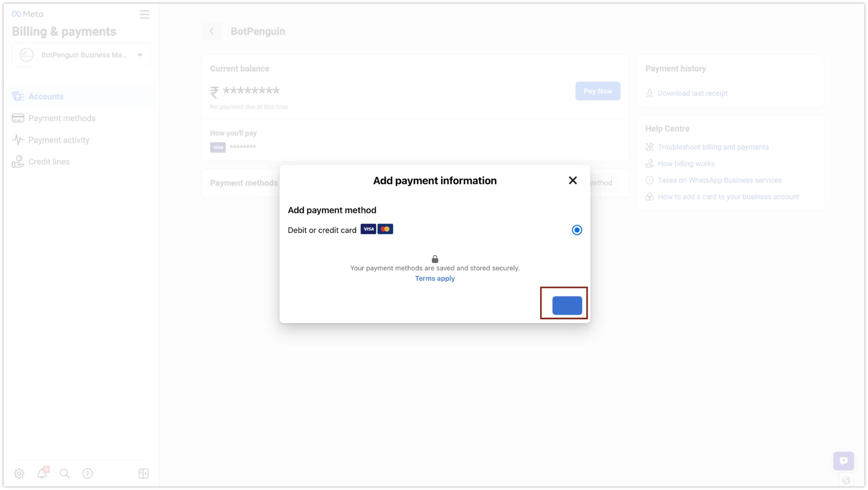Open settings gear icon
The height and width of the screenshot is (490, 868).
[x=19, y=474]
